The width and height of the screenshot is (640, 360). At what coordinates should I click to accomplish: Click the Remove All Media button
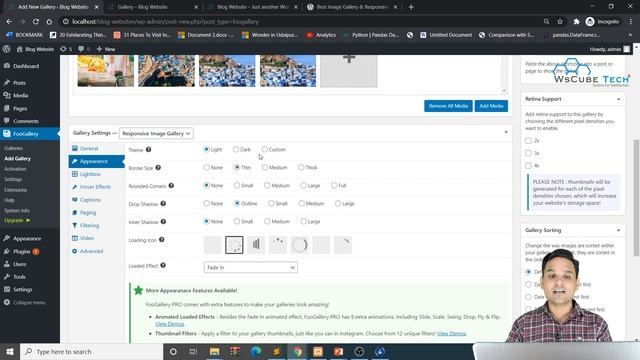click(448, 106)
